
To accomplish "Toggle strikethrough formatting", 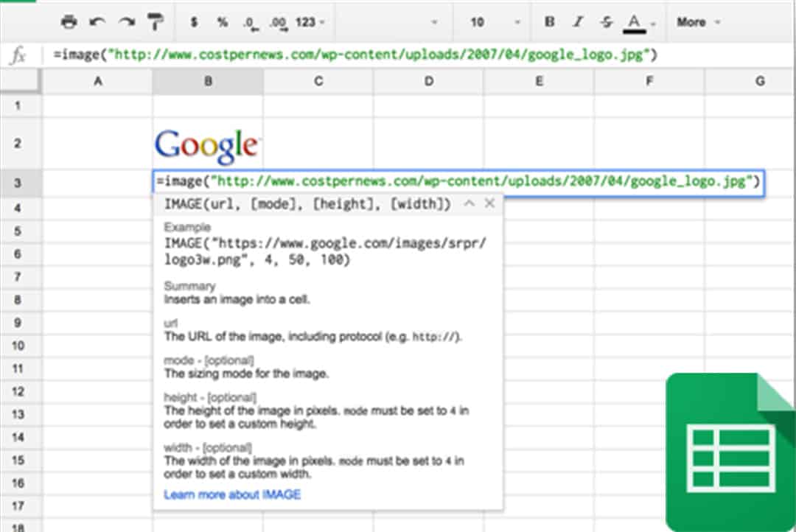I will click(x=606, y=22).
